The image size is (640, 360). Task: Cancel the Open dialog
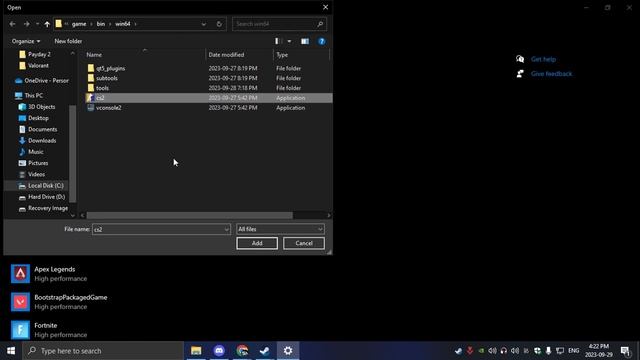point(304,243)
